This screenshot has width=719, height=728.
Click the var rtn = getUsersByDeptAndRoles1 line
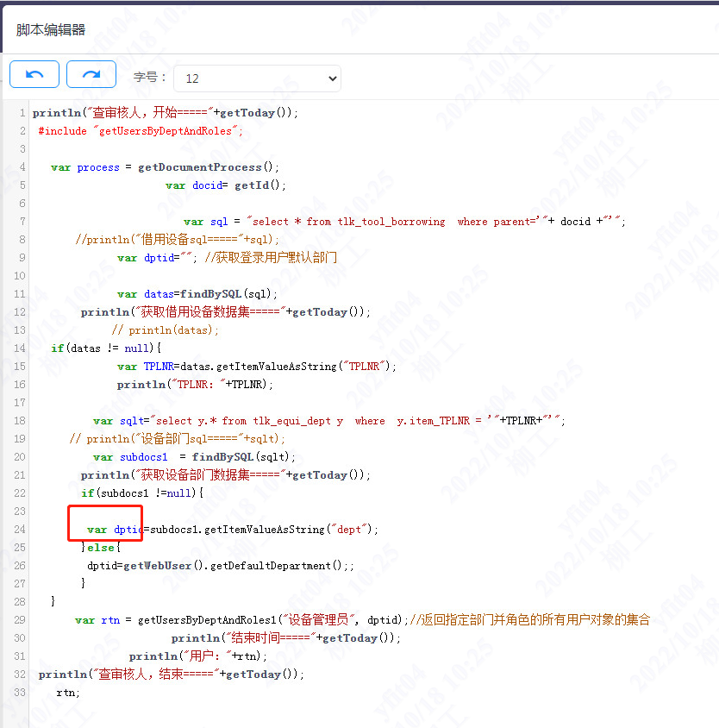point(362,620)
